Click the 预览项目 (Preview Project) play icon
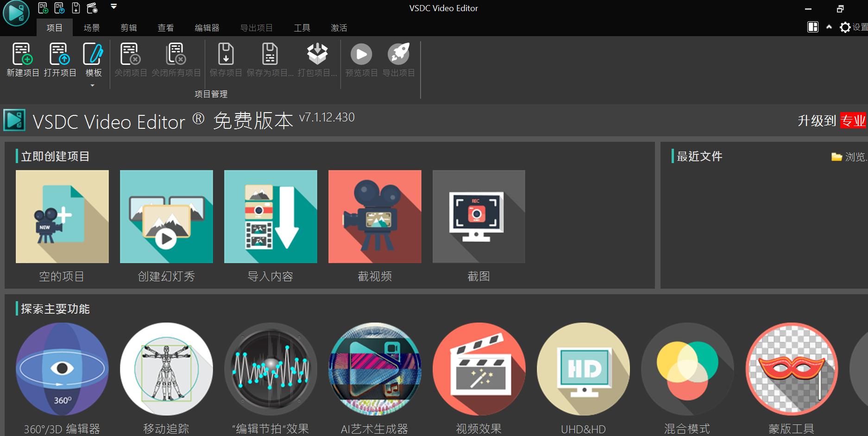868x436 pixels. [x=361, y=54]
